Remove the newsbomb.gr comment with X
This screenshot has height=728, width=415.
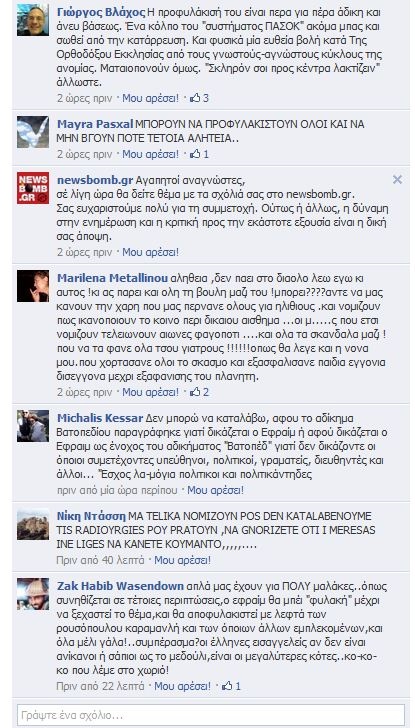tap(397, 180)
